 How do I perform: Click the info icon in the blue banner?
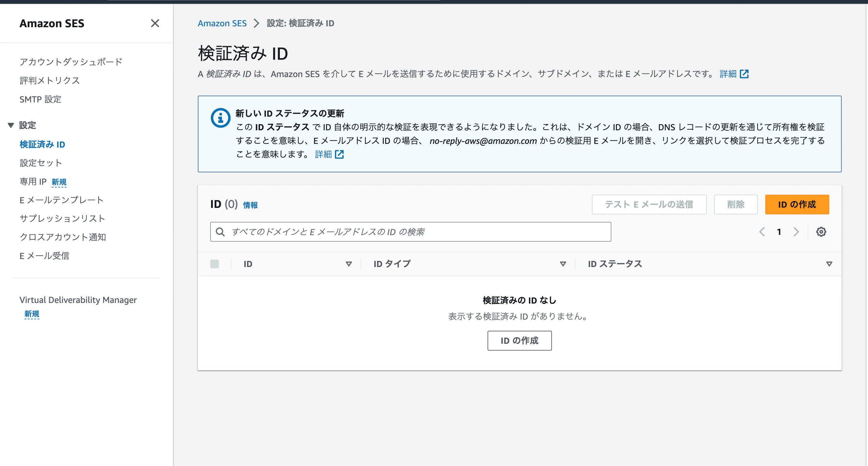[220, 118]
